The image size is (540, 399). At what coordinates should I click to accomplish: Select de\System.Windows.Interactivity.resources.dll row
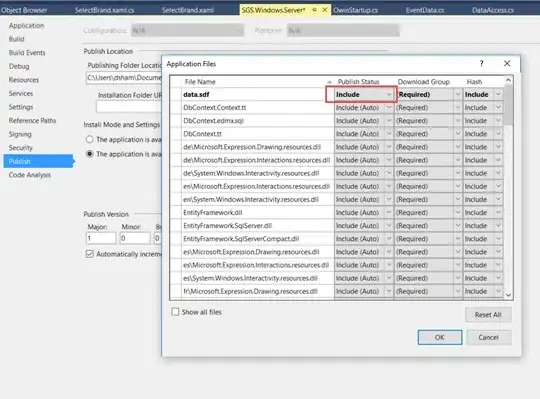[x=258, y=173]
